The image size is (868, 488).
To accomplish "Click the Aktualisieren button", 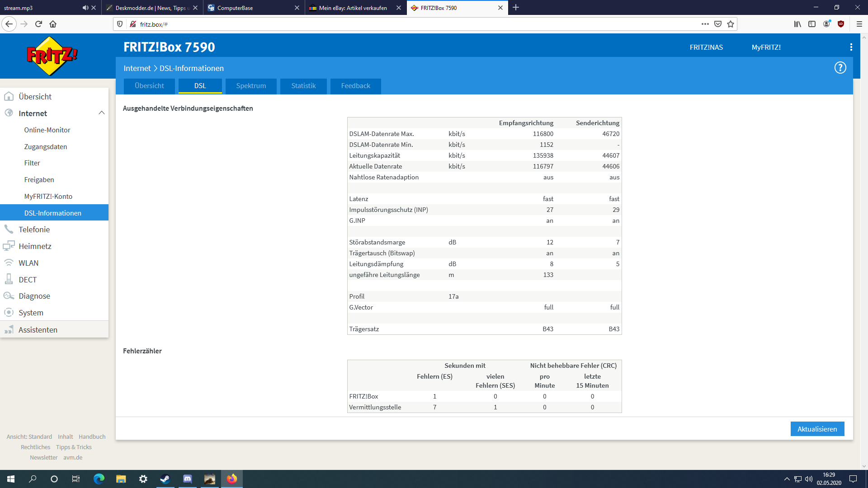I will click(817, 429).
